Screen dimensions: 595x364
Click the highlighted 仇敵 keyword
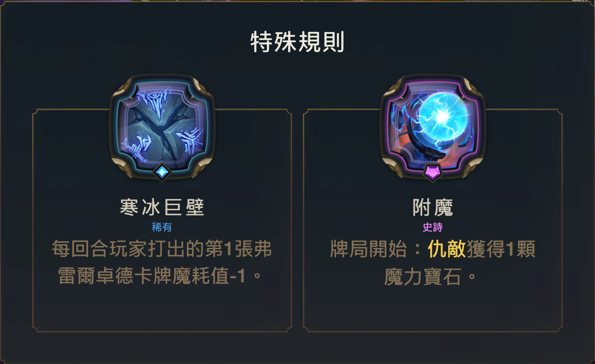447,250
